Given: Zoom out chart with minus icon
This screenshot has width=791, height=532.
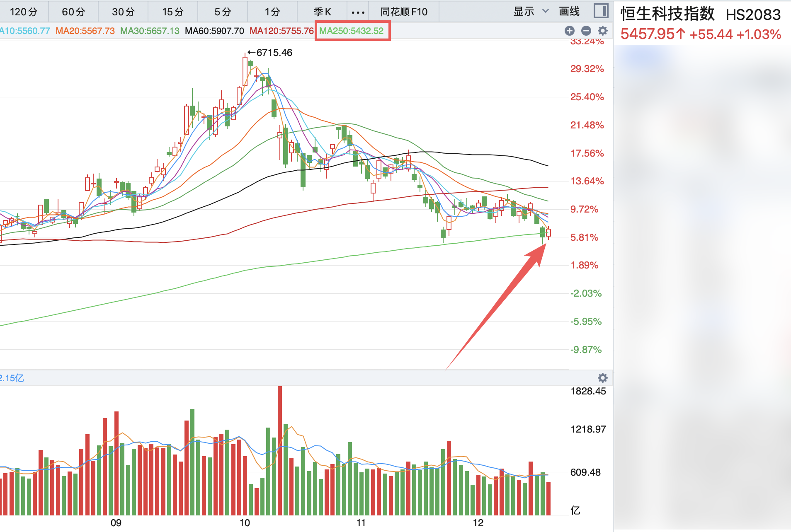Looking at the screenshot, I should [586, 31].
